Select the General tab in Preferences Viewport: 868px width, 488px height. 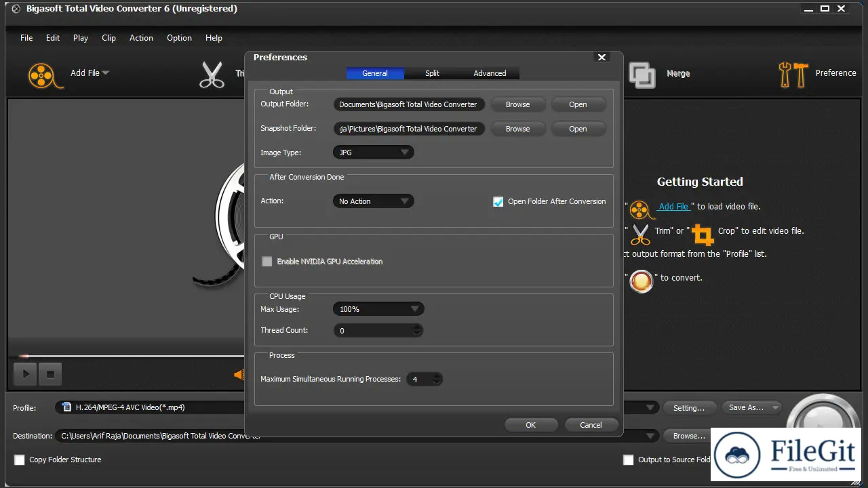point(375,73)
